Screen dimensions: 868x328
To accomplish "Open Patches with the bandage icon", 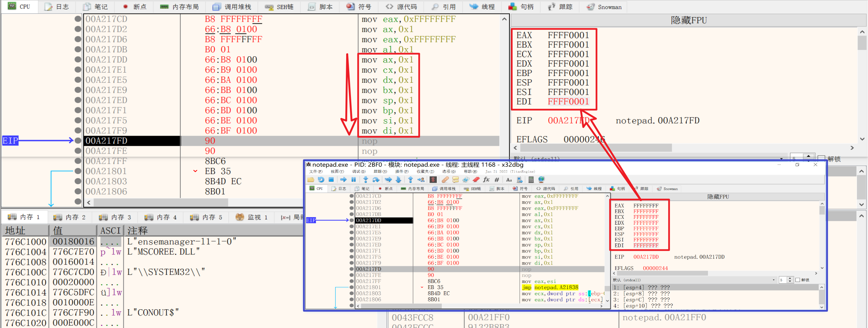I will [445, 180].
